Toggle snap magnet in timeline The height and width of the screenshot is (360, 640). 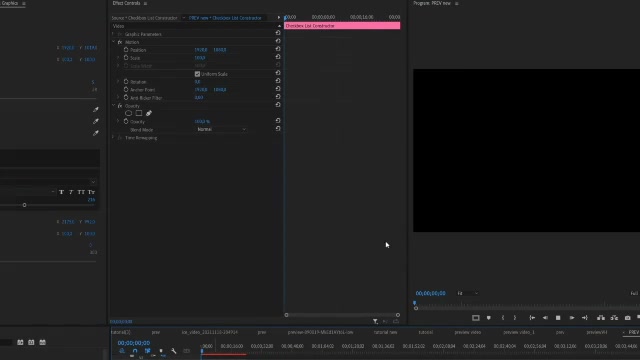(135, 351)
